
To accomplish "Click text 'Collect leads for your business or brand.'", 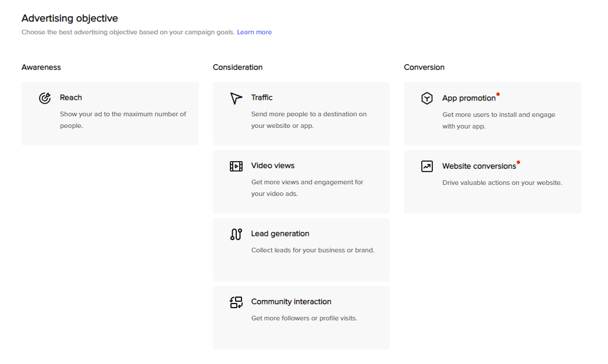I will [x=312, y=250].
